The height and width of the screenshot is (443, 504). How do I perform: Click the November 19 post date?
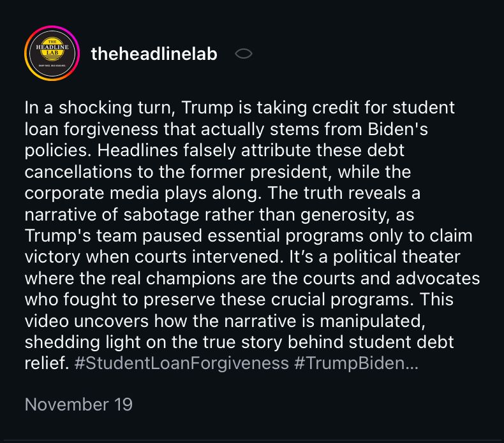coord(78,404)
